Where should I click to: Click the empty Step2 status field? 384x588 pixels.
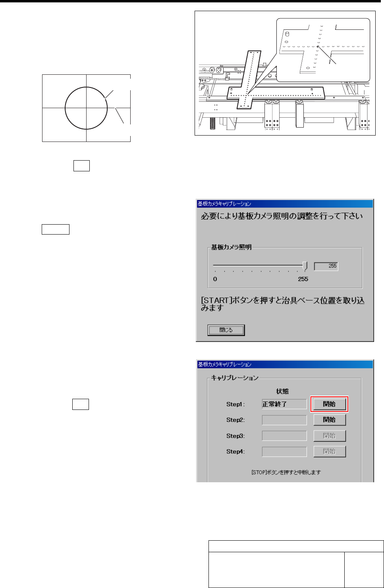[x=284, y=420]
